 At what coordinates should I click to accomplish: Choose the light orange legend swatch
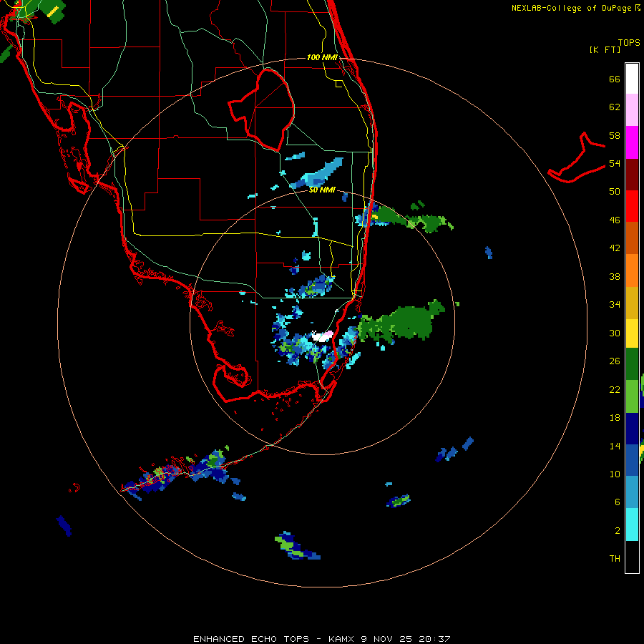click(632, 270)
